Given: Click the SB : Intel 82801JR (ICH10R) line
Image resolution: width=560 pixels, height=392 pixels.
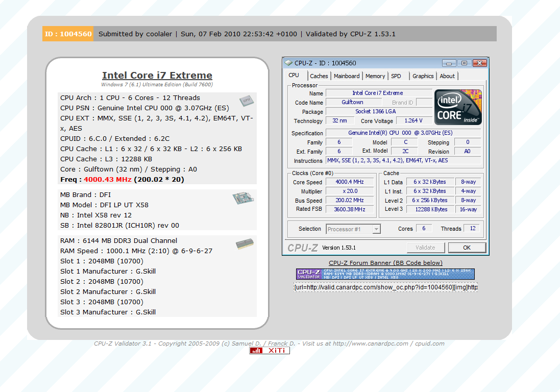Looking at the screenshot, I should tap(119, 225).
